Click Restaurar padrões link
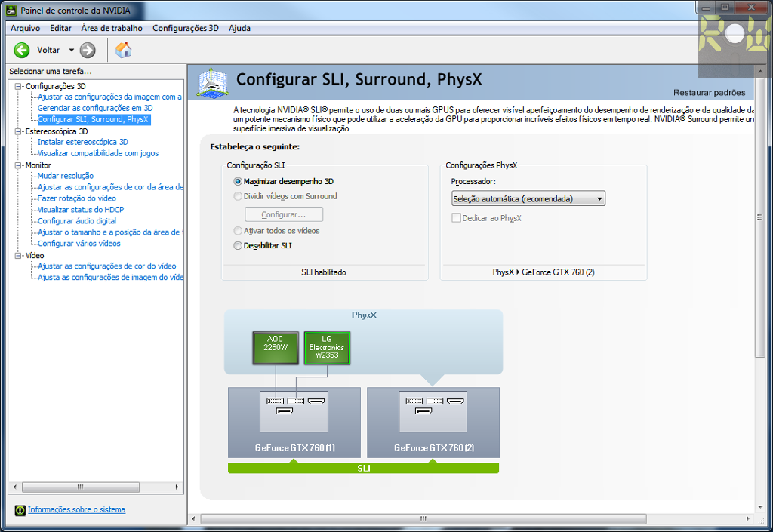773x532 pixels. [x=710, y=93]
